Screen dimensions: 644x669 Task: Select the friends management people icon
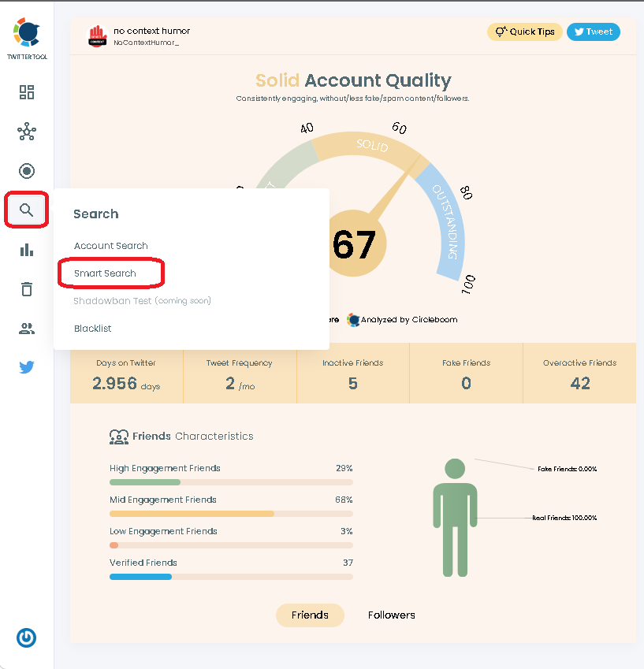[26, 329]
